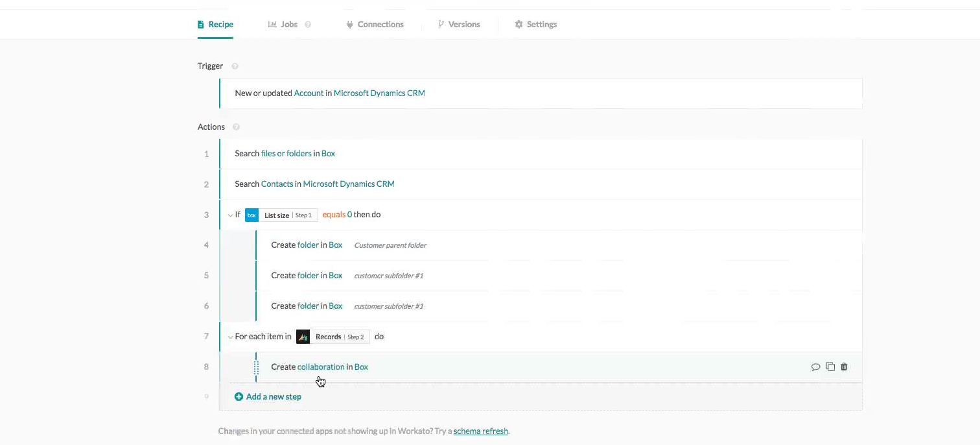Screen dimensions: 980x445
Task: Click the Settings tab gear icon
Action: [519, 25]
